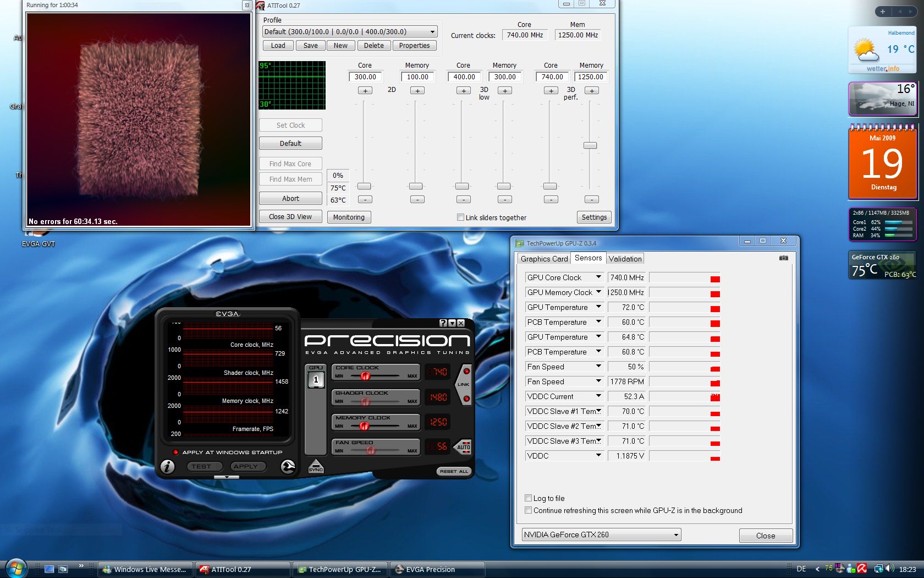Viewport: 924px width, 578px height.
Task: Open the VDDC Current sensor dropdown
Action: [x=598, y=396]
